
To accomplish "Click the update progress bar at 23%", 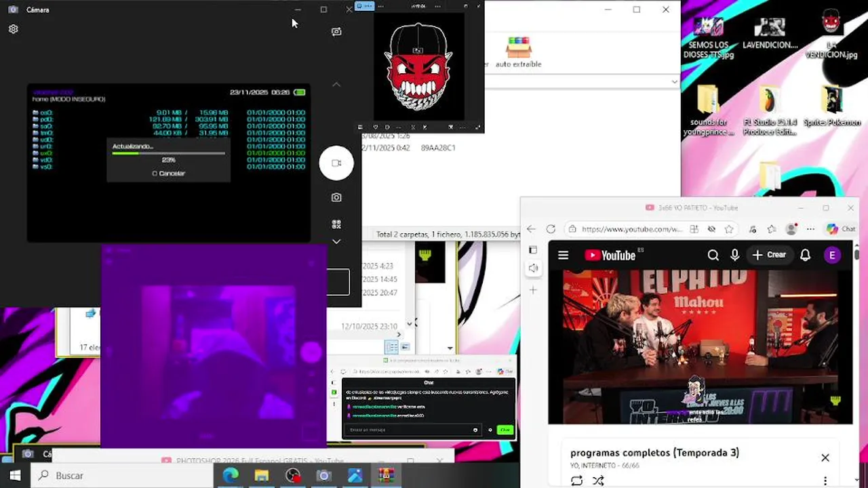I will click(x=168, y=153).
